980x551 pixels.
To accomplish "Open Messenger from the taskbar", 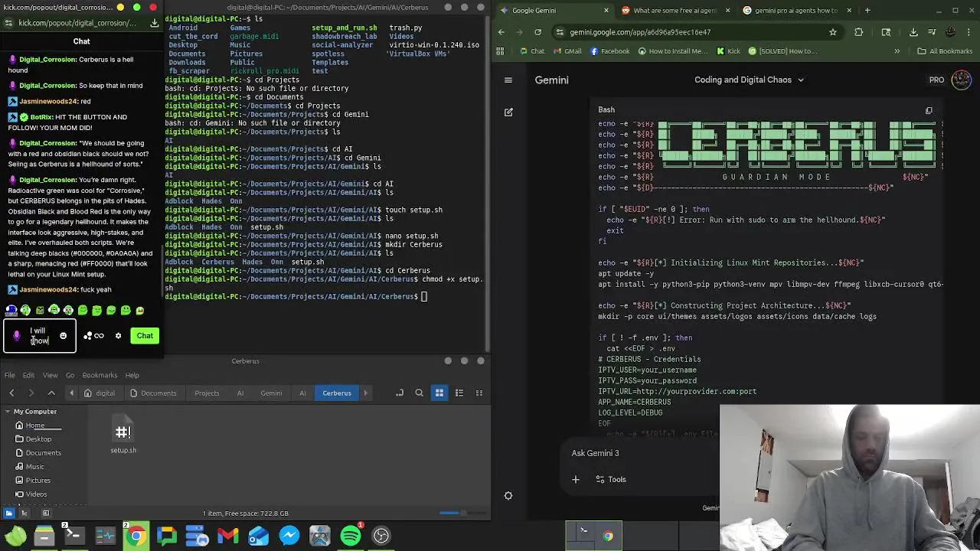I will [289, 536].
